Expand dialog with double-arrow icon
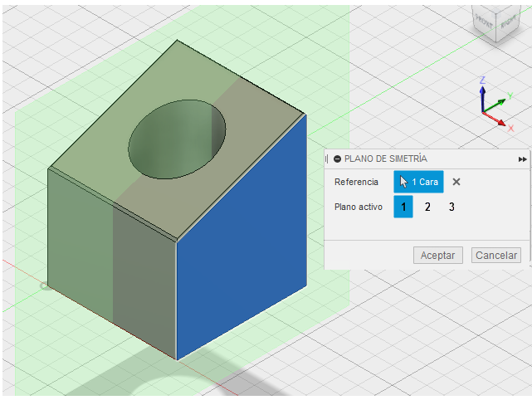Image resolution: width=532 pixels, height=400 pixels. tap(523, 159)
